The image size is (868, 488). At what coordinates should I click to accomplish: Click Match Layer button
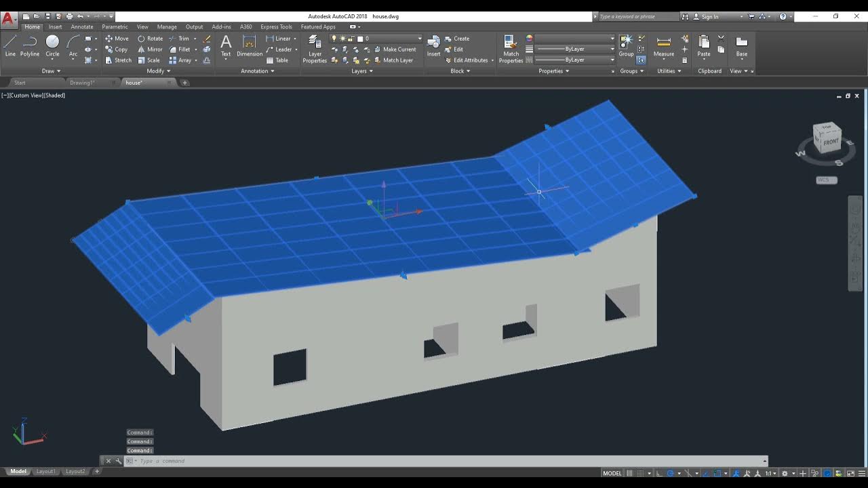pos(393,60)
